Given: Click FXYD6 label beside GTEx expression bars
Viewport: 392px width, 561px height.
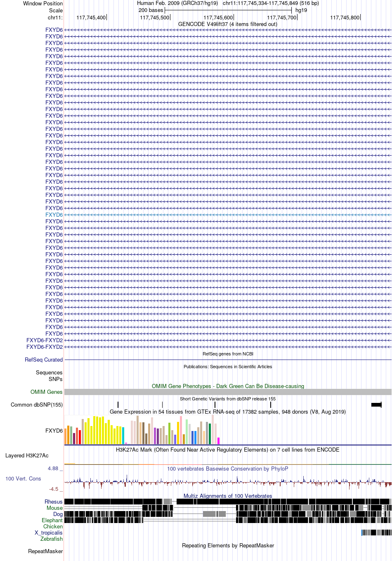Looking at the screenshot, I should (54, 431).
